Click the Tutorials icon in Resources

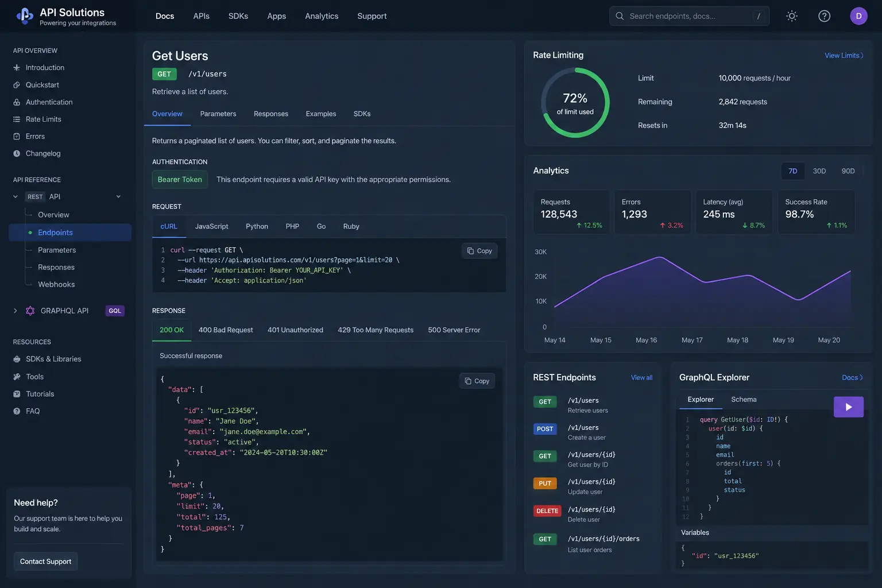[17, 394]
